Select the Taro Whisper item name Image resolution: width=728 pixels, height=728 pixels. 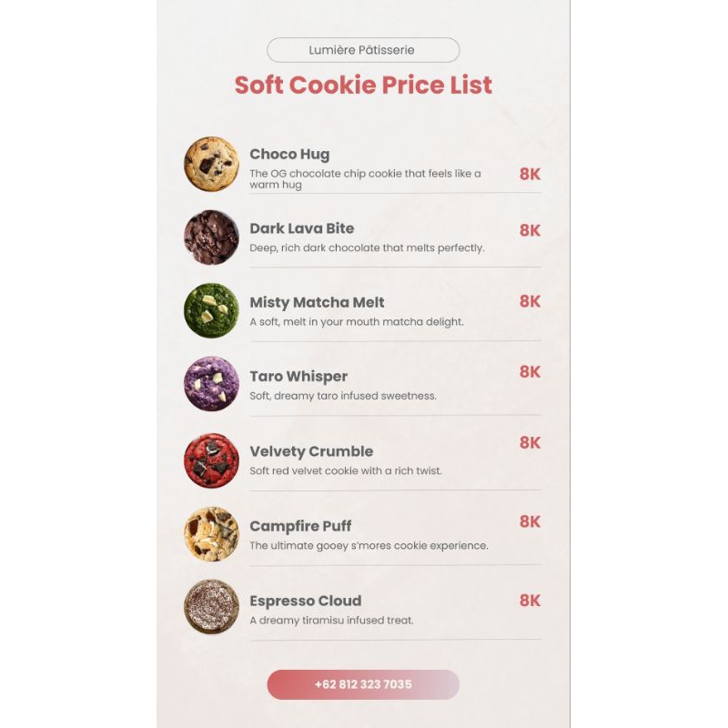[298, 377]
